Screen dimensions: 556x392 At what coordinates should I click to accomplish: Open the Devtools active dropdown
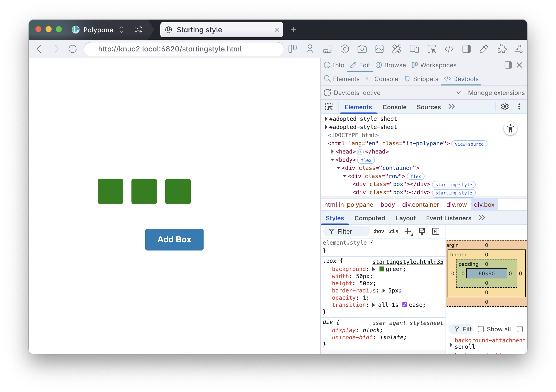pyautogui.click(x=458, y=93)
